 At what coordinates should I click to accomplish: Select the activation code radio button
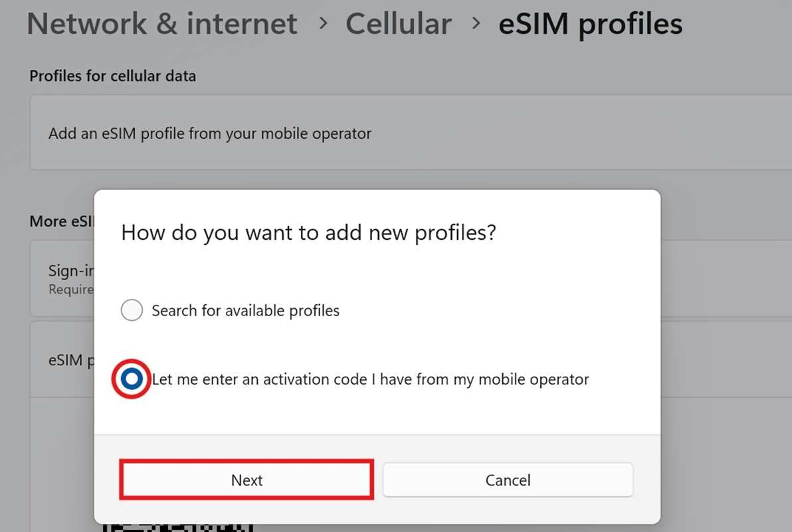point(132,379)
